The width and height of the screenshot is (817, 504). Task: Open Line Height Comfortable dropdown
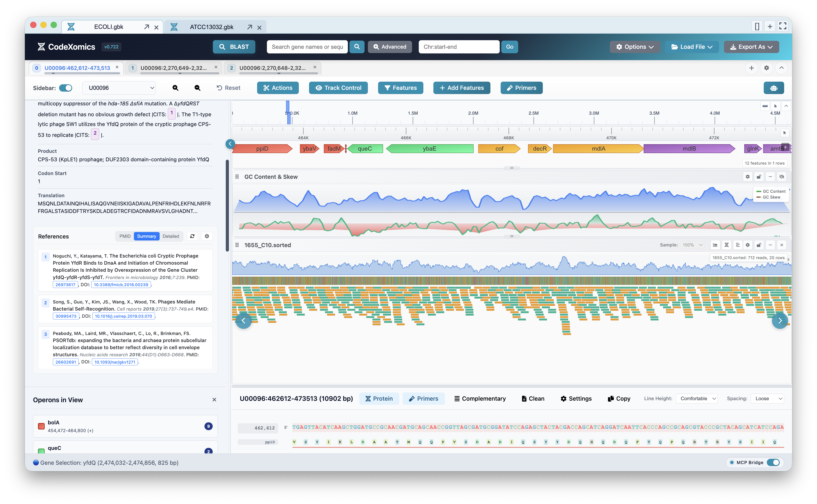coord(697,399)
